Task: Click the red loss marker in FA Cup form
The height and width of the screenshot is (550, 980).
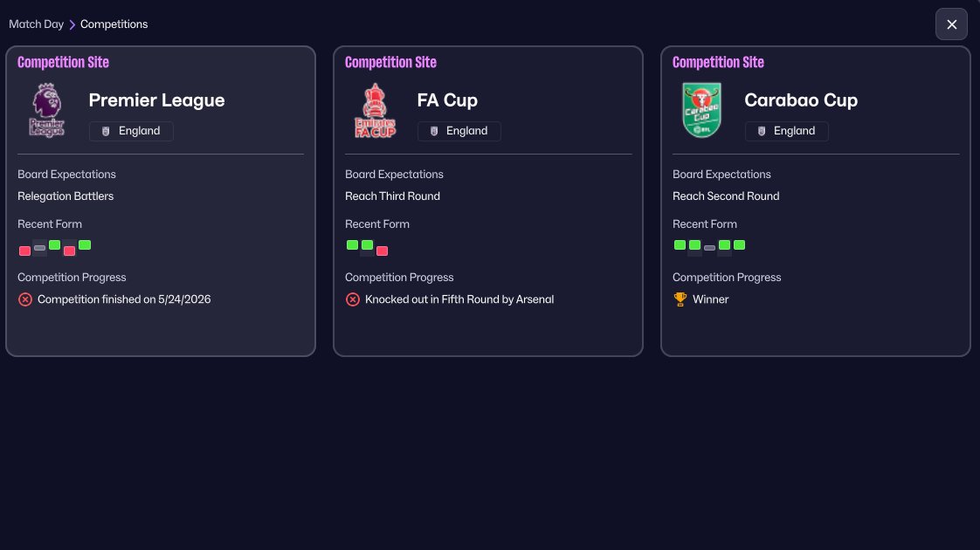Action: [382, 251]
